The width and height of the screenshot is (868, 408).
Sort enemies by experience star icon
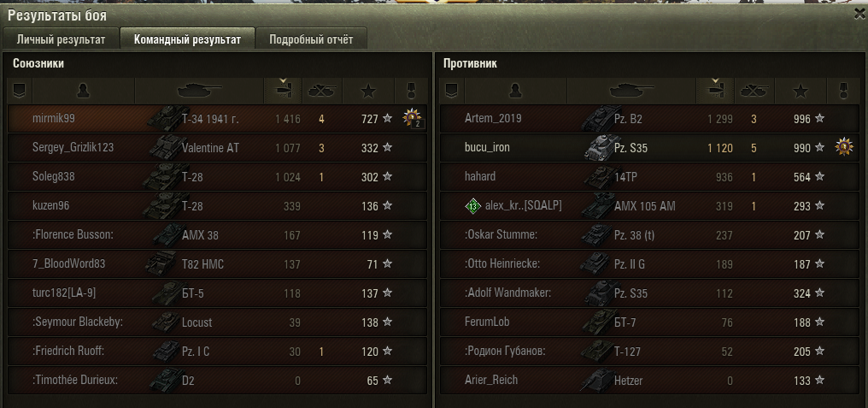(x=801, y=91)
